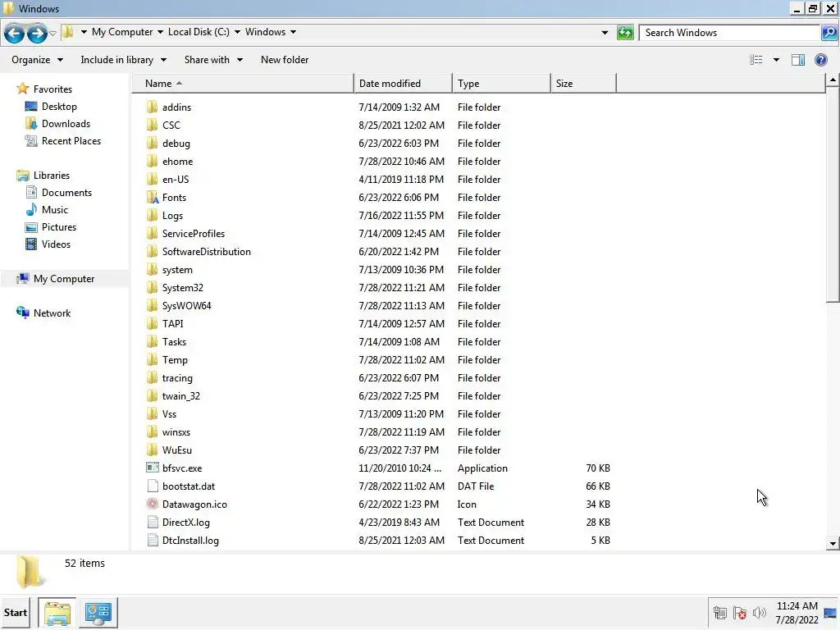Open Recent Places in Favorites
This screenshot has width=840, height=630.
pyautogui.click(x=71, y=141)
